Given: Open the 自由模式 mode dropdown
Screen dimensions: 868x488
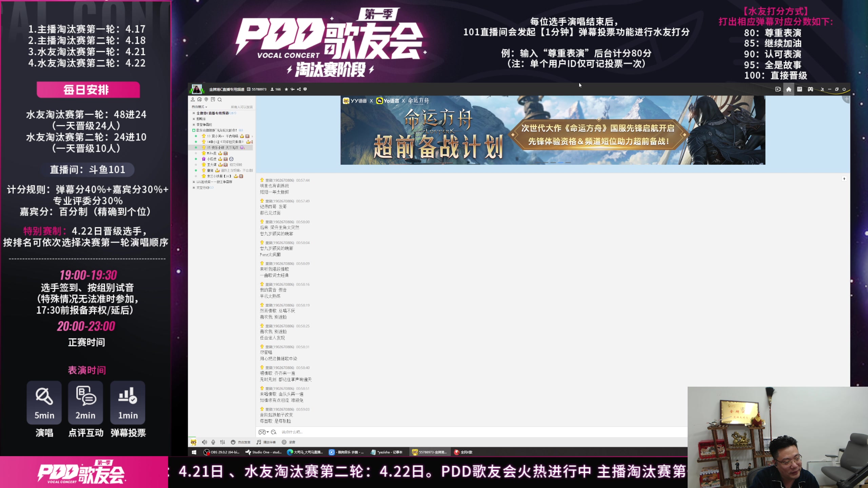Looking at the screenshot, I should coord(199,107).
